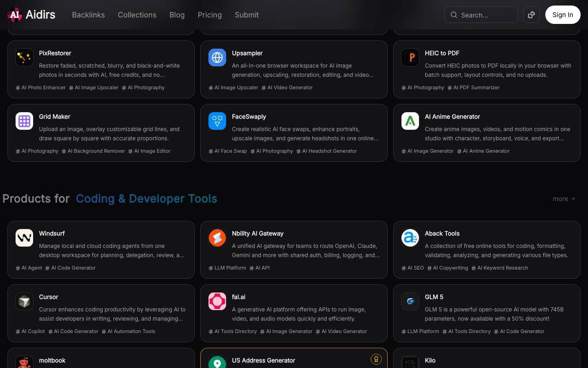588x368 pixels.
Task: Select the AI Video Generator tag on Upsampler
Action: pos(287,87)
